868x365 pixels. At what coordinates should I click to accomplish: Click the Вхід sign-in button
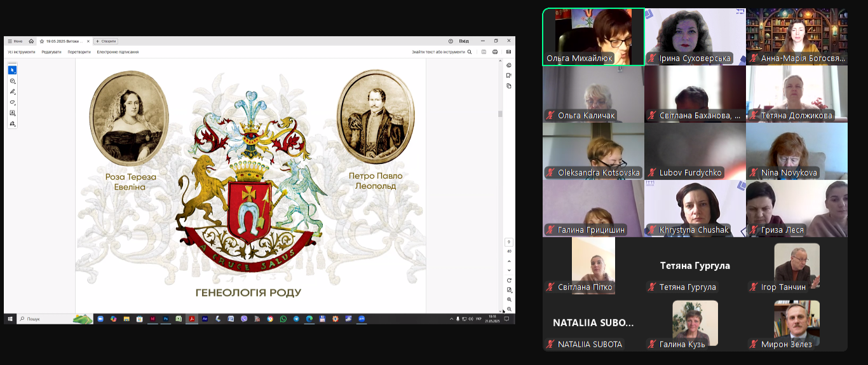click(x=464, y=41)
